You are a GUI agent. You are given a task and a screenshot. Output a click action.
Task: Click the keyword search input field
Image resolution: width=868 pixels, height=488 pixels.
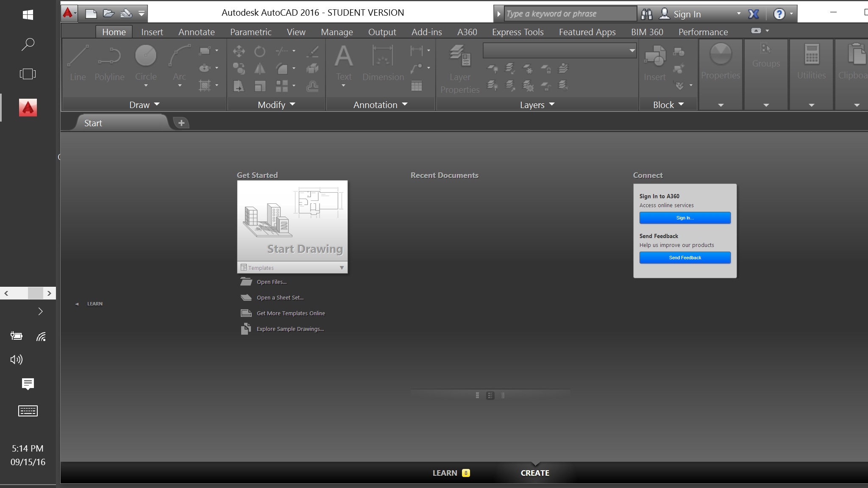pyautogui.click(x=570, y=14)
